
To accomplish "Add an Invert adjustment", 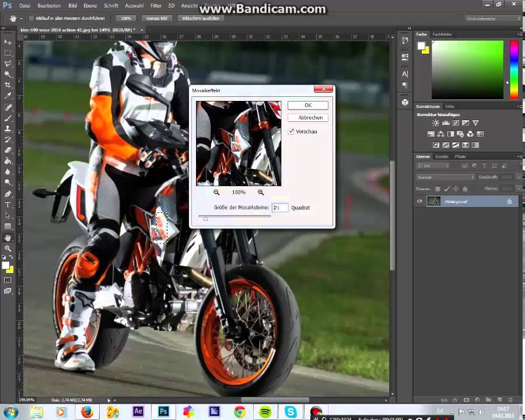I will 436,145.
